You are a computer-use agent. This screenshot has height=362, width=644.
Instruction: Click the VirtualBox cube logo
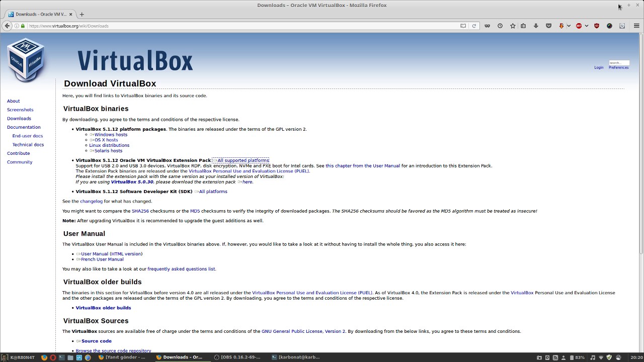[x=26, y=60]
